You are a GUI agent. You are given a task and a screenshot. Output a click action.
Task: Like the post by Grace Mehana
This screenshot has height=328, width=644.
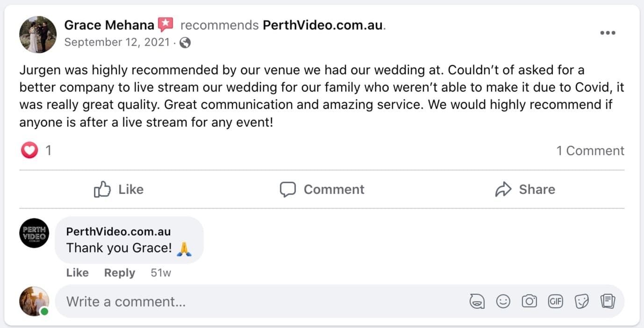(119, 189)
